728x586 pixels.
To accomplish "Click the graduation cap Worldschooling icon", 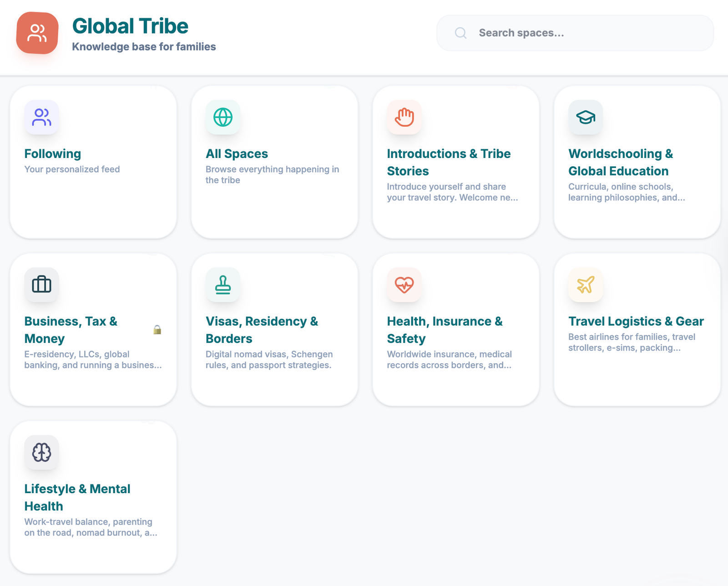I will pos(586,117).
